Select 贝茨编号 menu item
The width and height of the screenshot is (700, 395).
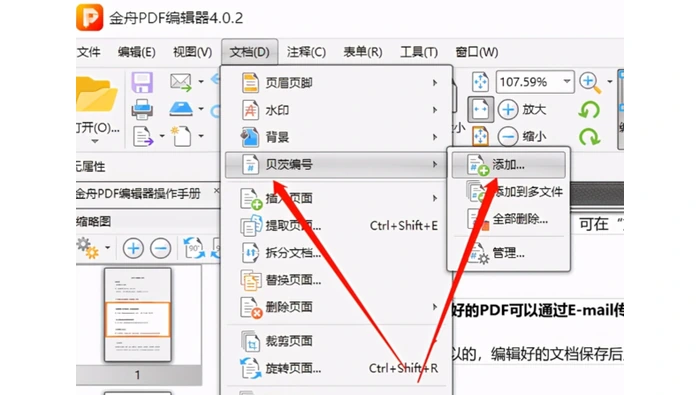(x=337, y=165)
